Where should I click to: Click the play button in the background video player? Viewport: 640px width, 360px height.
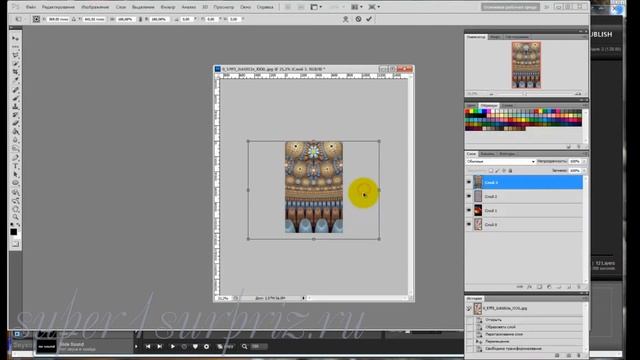coord(172,347)
